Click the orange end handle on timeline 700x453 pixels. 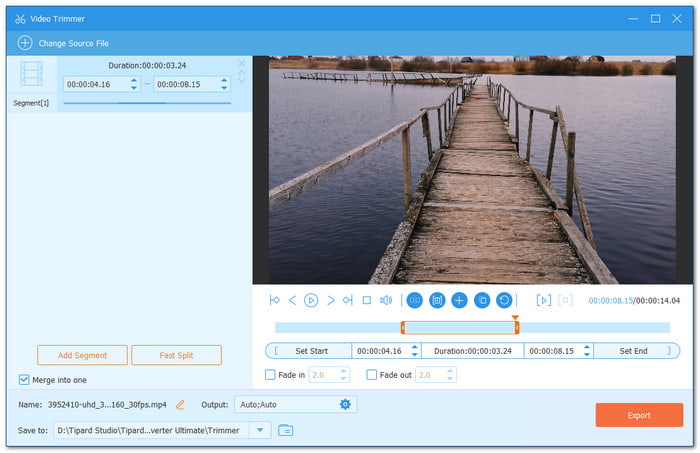516,326
